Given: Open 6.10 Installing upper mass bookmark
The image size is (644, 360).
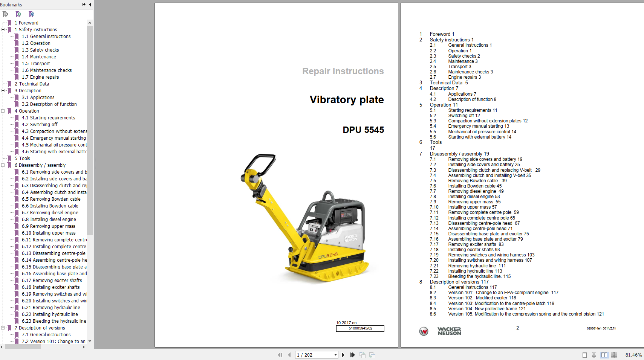Looking at the screenshot, I should pos(49,233).
